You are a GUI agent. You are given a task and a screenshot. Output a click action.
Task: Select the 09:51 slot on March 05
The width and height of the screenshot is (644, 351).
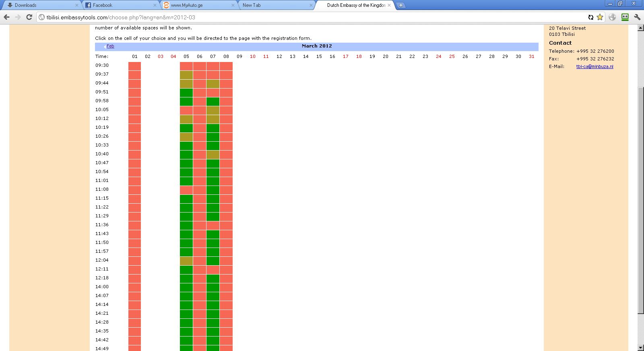(186, 92)
